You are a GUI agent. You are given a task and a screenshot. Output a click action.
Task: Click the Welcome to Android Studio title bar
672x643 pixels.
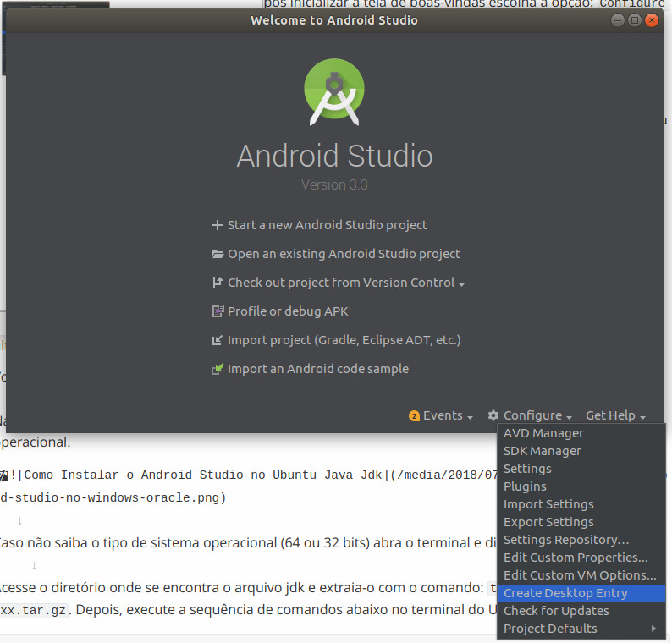333,20
